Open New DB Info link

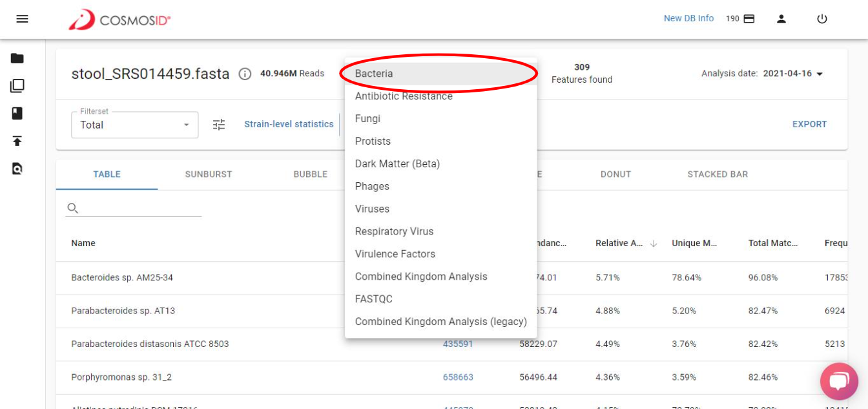tap(688, 19)
